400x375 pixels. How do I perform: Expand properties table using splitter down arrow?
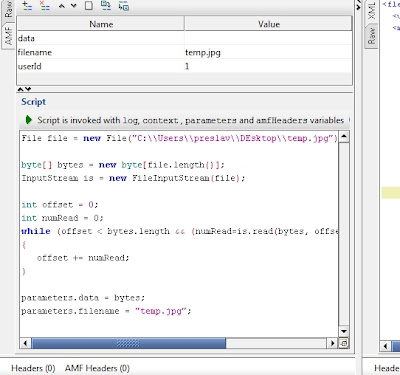(x=28, y=89)
